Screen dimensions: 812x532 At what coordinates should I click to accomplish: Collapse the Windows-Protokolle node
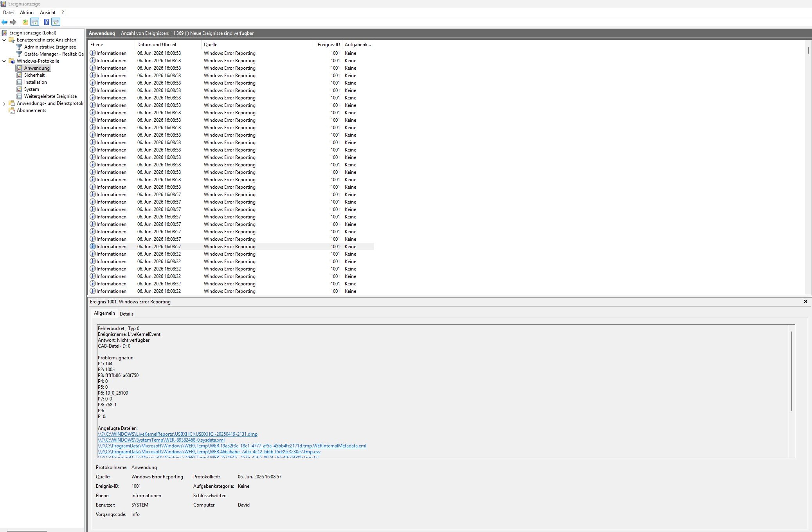(x=4, y=61)
